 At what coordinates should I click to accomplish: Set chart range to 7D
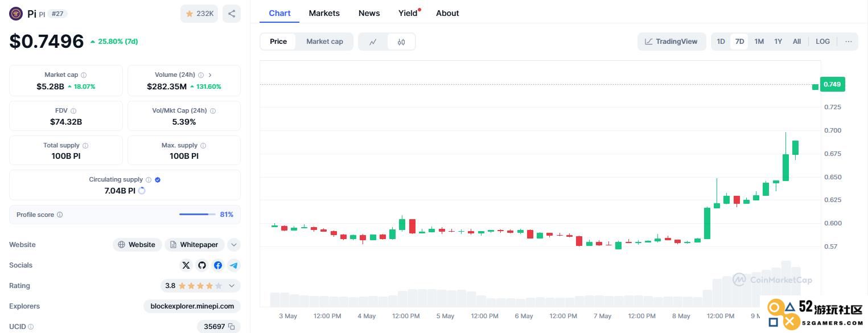[x=739, y=42]
